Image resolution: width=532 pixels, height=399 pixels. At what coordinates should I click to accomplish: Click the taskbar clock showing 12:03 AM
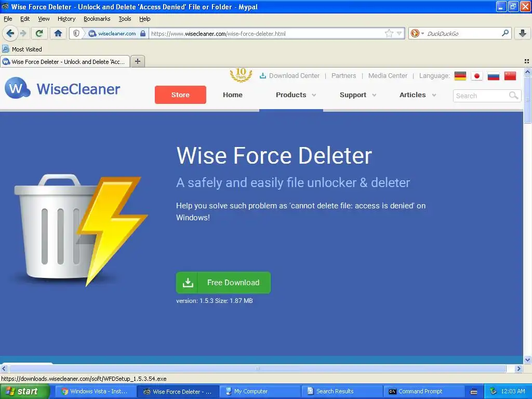[x=513, y=392]
